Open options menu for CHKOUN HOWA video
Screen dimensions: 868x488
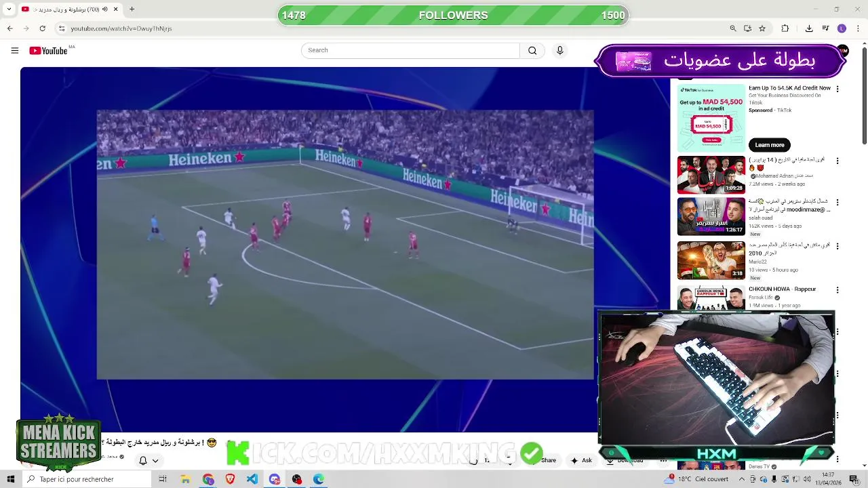click(x=837, y=290)
